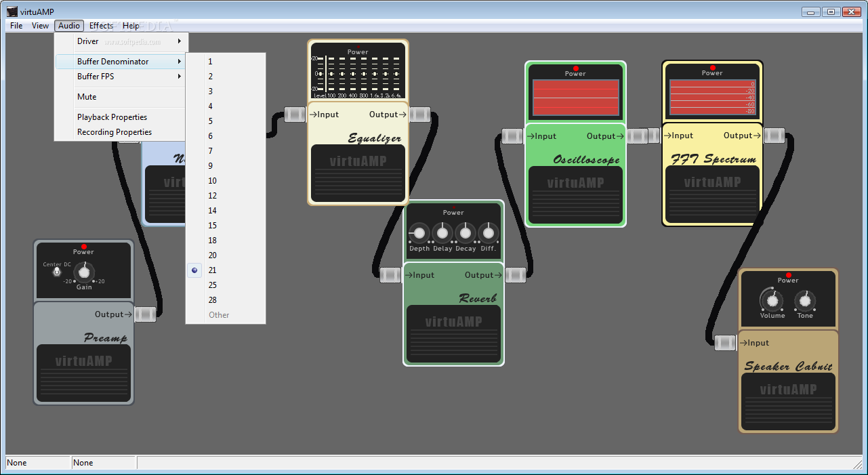This screenshot has height=475, width=868.
Task: Select the checked buffer denominator 21
Action: [x=226, y=270]
